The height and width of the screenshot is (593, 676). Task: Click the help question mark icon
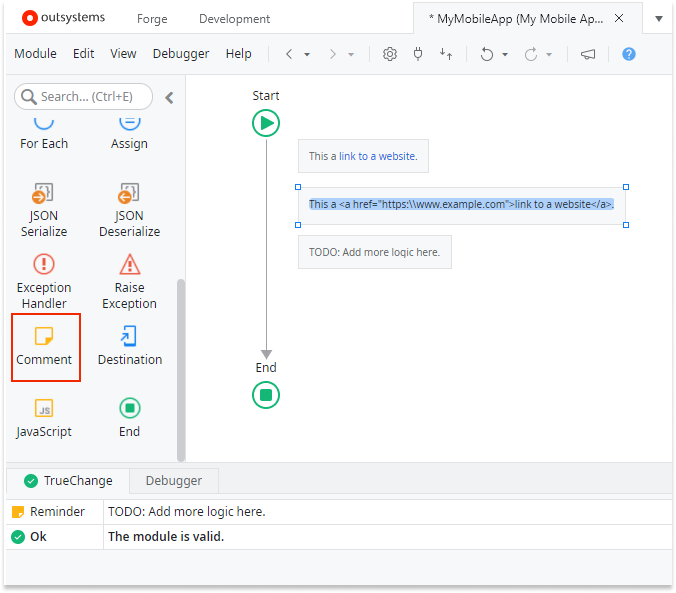click(629, 54)
